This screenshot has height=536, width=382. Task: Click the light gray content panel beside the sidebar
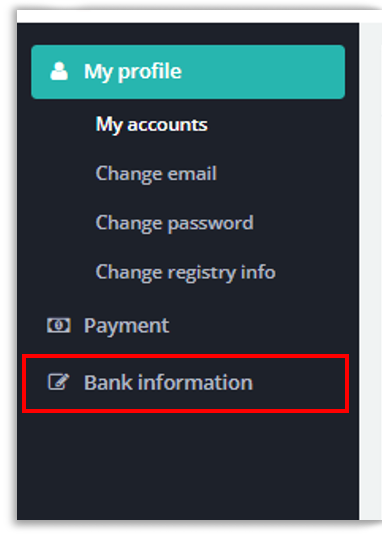[371, 270]
